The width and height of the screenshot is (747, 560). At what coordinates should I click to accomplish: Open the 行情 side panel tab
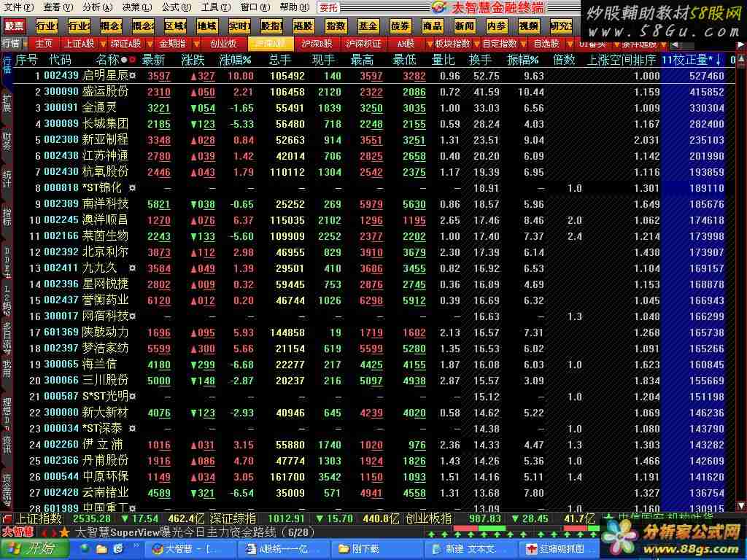click(7, 65)
